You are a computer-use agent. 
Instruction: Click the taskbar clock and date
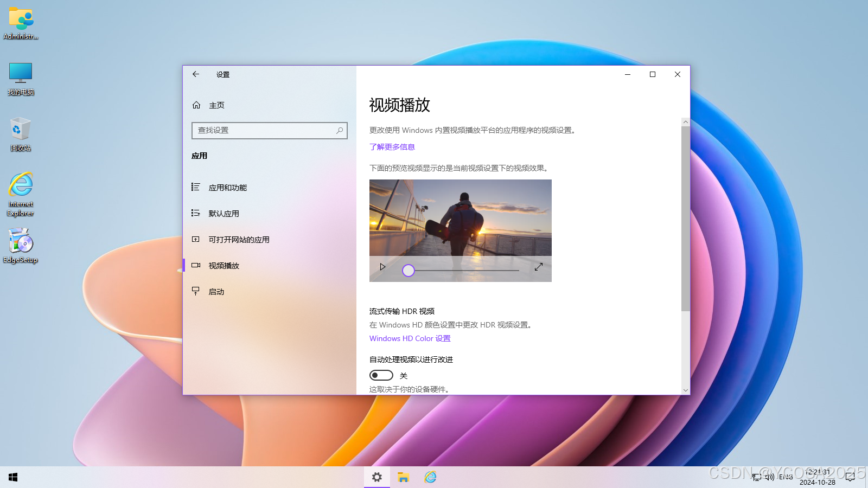click(x=817, y=477)
